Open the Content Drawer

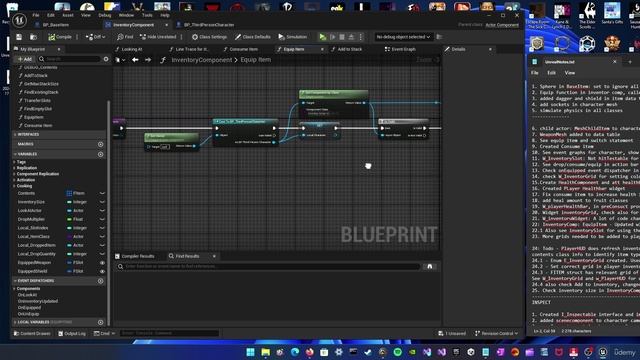click(32, 333)
